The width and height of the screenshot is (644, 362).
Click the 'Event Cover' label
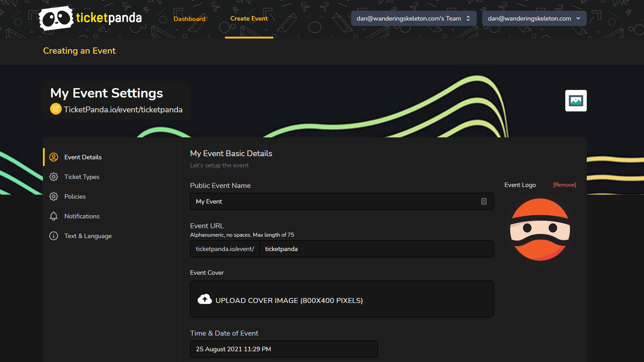[207, 273]
